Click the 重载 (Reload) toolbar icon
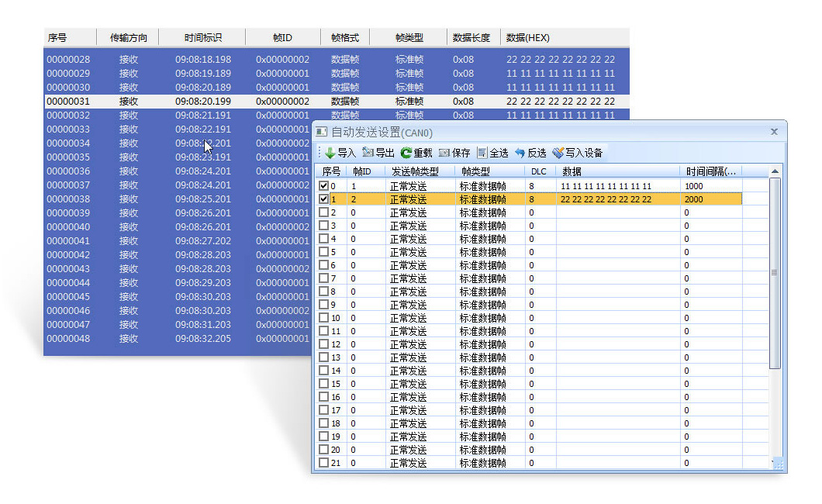822x504 pixels. point(406,153)
